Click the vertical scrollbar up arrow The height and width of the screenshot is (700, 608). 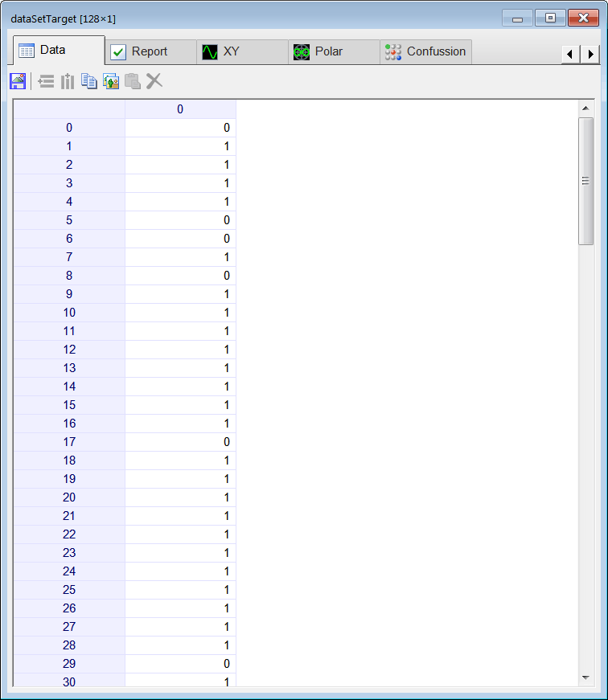coord(585,108)
